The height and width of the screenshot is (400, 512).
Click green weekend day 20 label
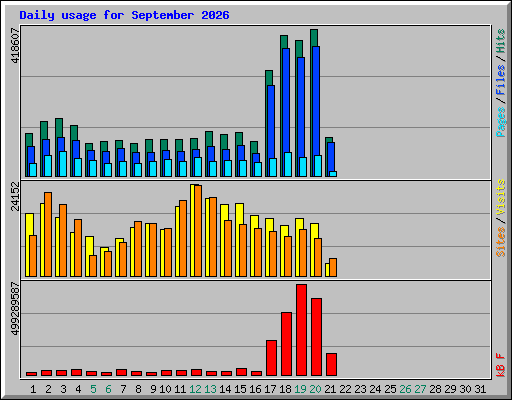(x=315, y=389)
